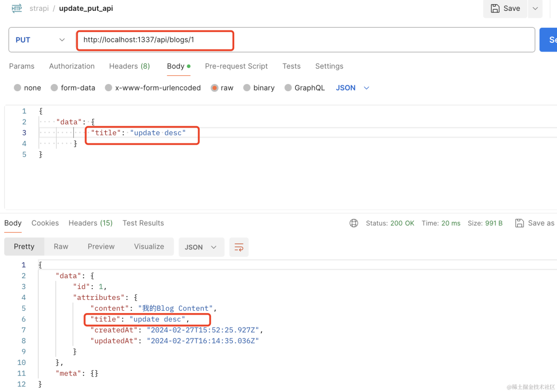Open the Tests tab
Viewport: 557px width, 392px height.
pyautogui.click(x=291, y=66)
